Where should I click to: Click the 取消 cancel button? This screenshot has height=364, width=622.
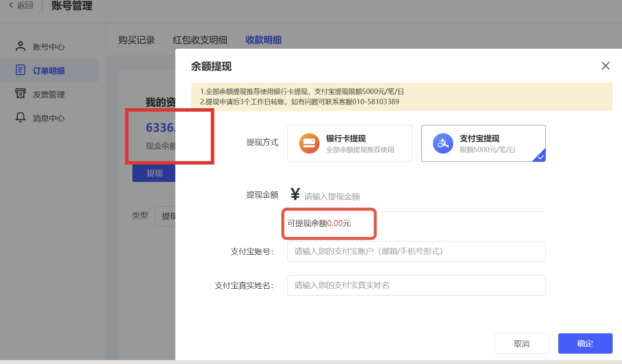click(521, 343)
